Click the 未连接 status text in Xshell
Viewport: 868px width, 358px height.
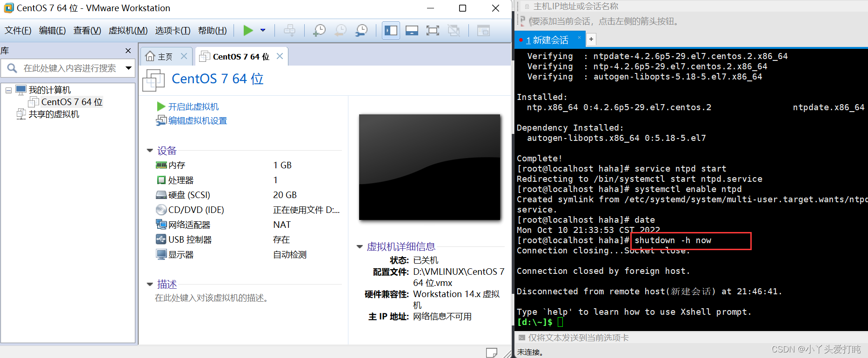[x=530, y=352]
